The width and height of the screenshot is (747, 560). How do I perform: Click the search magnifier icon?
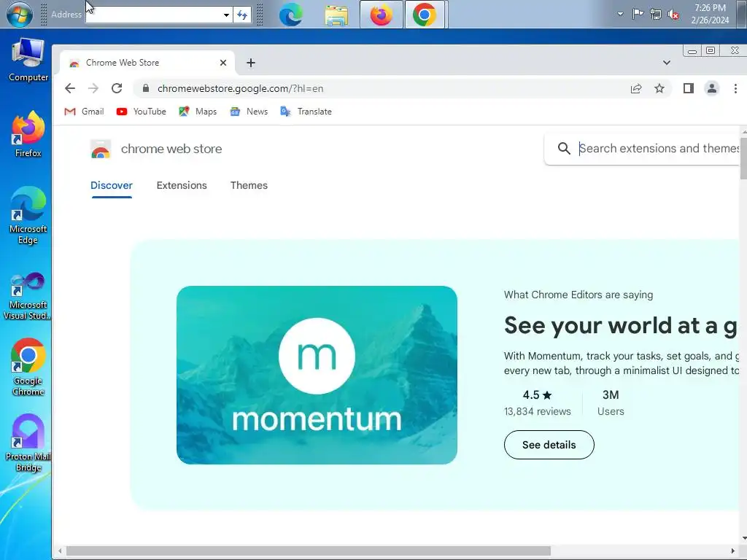[564, 149]
